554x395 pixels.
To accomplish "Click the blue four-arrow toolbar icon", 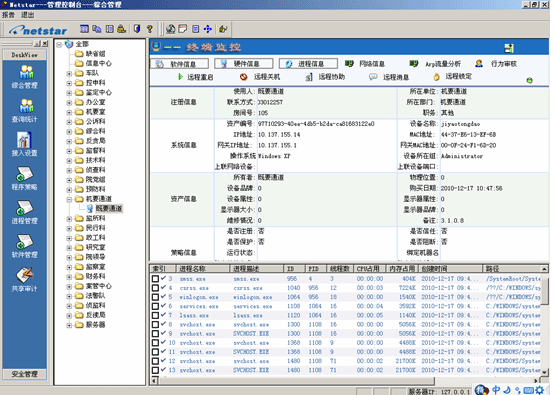I will click(208, 29).
